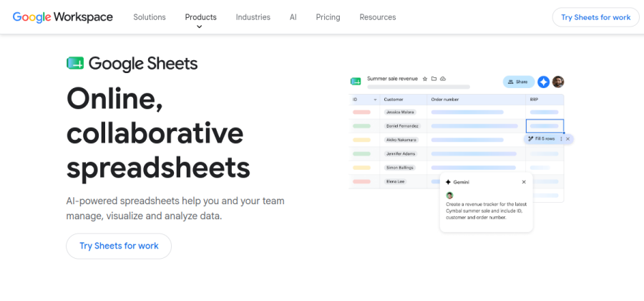644x301 pixels.
Task: Click the Gemini prompt text
Action: pos(486,211)
